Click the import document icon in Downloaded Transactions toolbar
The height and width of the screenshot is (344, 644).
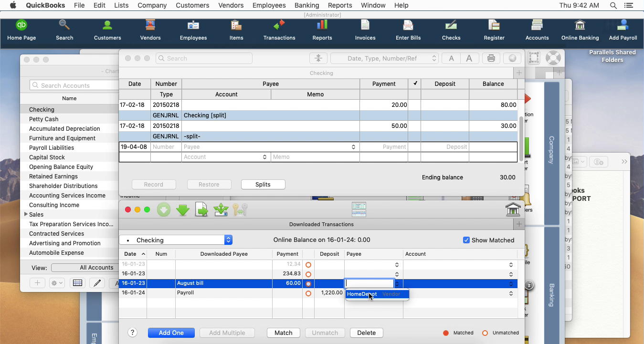[x=202, y=209]
